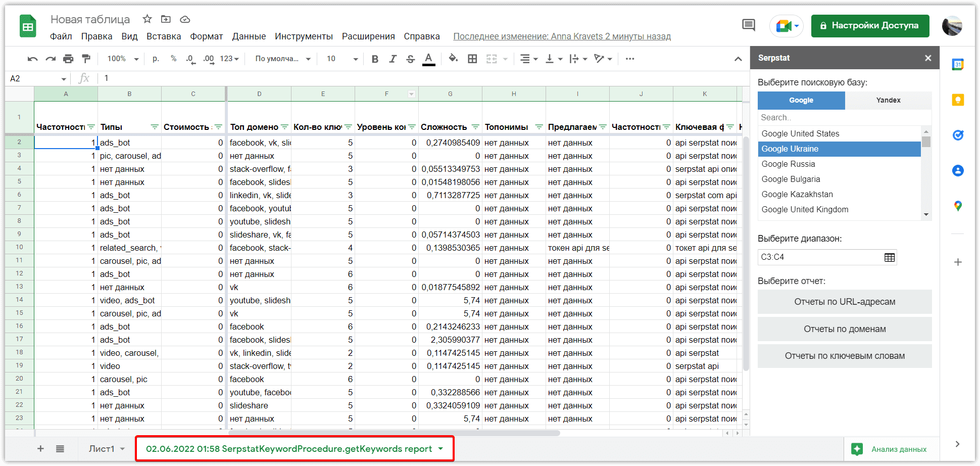This screenshot has height=466, width=980.
Task: Get add-ons with plus icon
Action: pyautogui.click(x=958, y=262)
